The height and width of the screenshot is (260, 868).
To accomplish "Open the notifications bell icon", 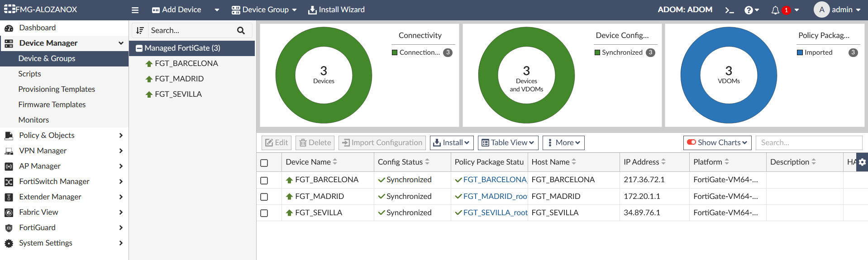I will (x=775, y=10).
